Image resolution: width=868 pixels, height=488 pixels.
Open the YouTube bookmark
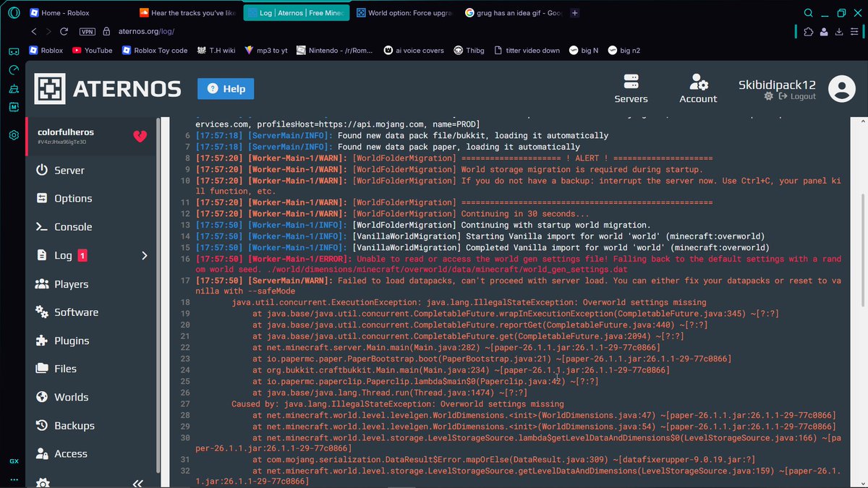(x=92, y=51)
